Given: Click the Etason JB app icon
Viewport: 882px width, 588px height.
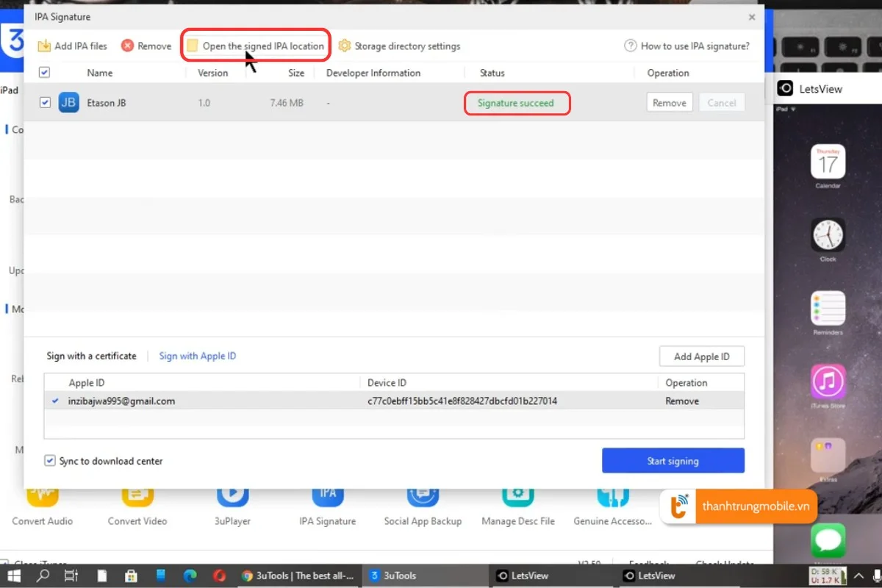Looking at the screenshot, I should (68, 103).
